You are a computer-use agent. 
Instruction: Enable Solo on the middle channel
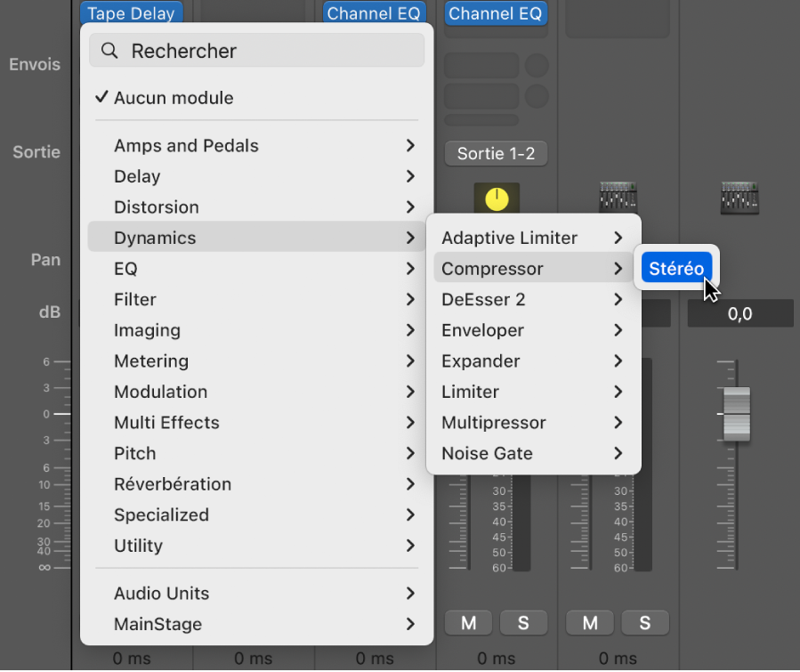click(524, 622)
